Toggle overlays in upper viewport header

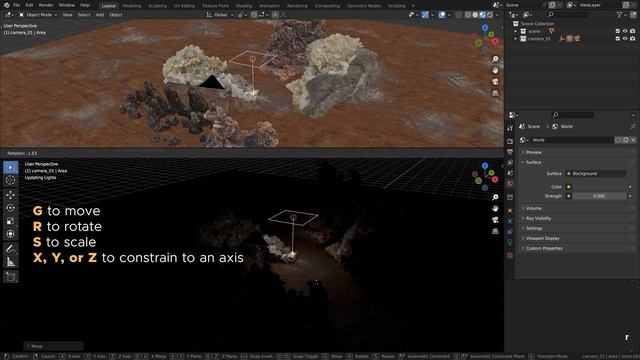(442, 15)
